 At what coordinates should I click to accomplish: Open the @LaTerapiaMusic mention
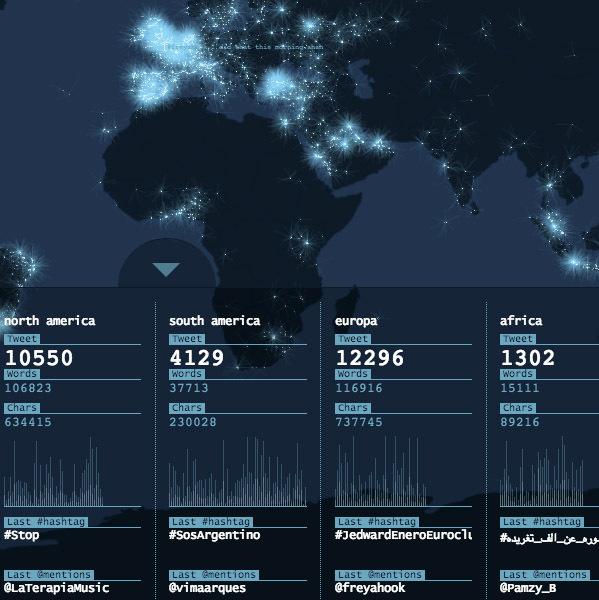(x=57, y=588)
